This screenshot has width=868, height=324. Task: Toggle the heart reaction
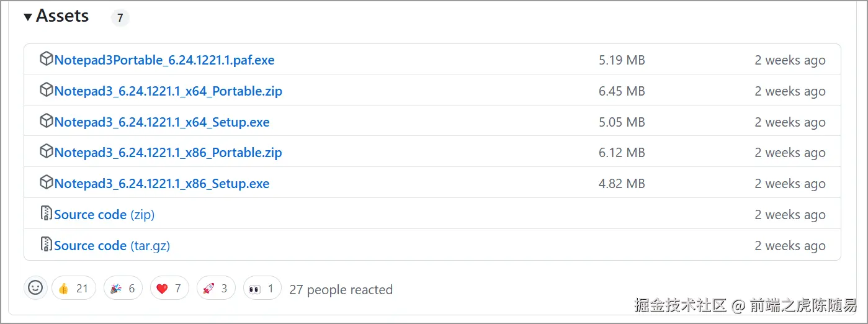[169, 288]
